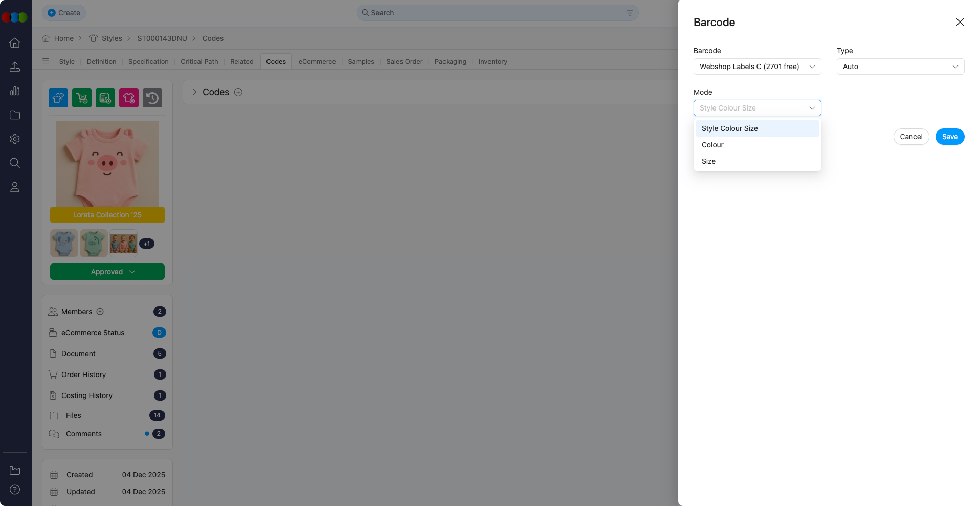The width and height of the screenshot is (980, 506).
Task: Click the blue style shirt icon
Action: (58, 98)
